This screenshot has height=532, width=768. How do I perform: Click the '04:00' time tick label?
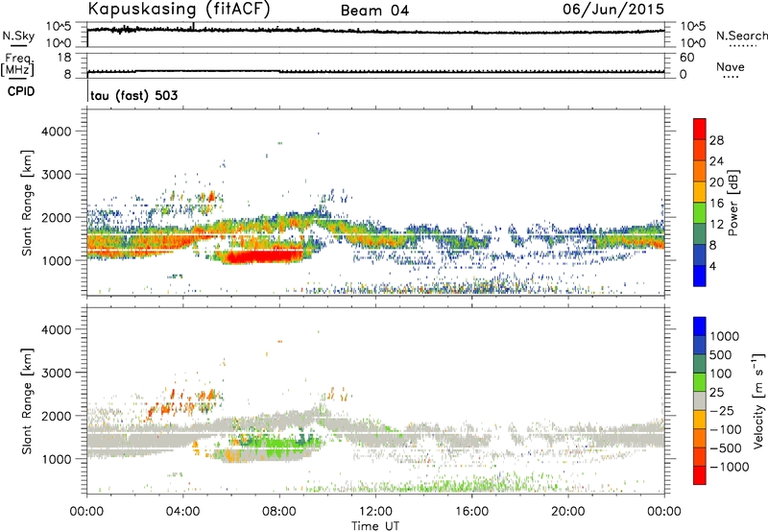point(183,512)
